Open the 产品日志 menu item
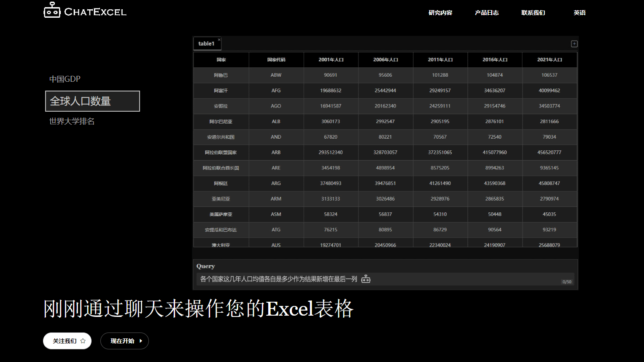The image size is (644, 362). [x=487, y=13]
